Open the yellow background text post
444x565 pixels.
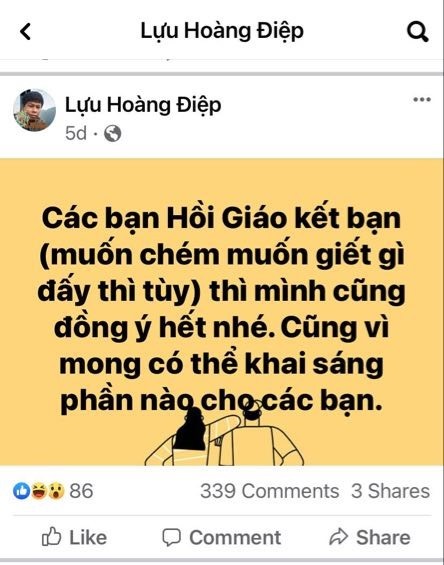click(x=222, y=312)
